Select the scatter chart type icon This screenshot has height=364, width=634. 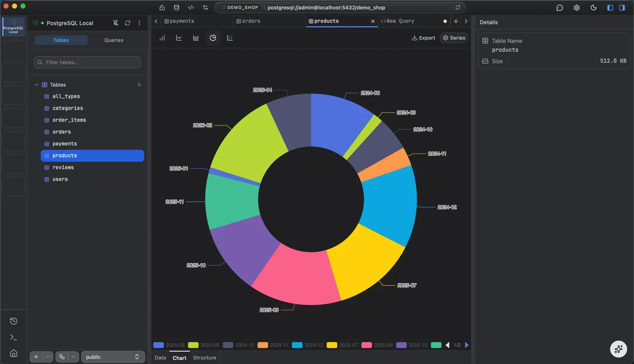[x=230, y=38]
